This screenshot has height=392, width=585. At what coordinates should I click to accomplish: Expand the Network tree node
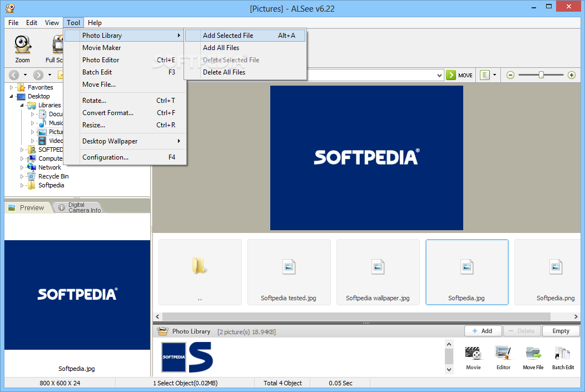22,167
